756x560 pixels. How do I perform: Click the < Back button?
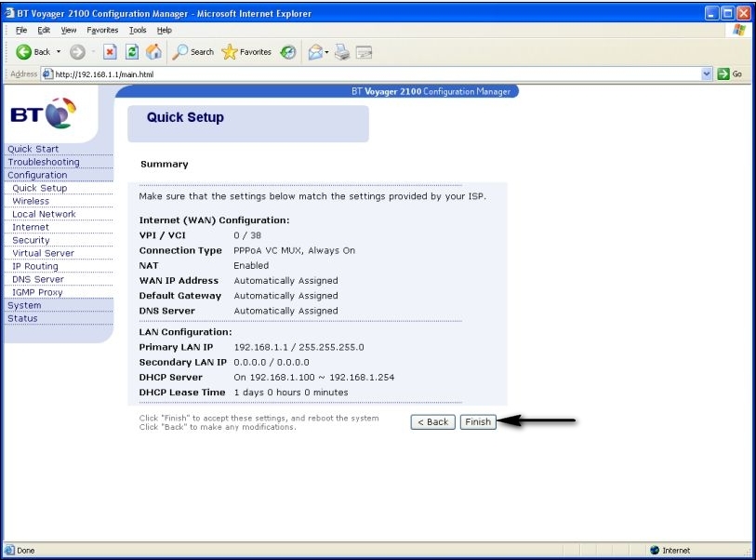[433, 422]
